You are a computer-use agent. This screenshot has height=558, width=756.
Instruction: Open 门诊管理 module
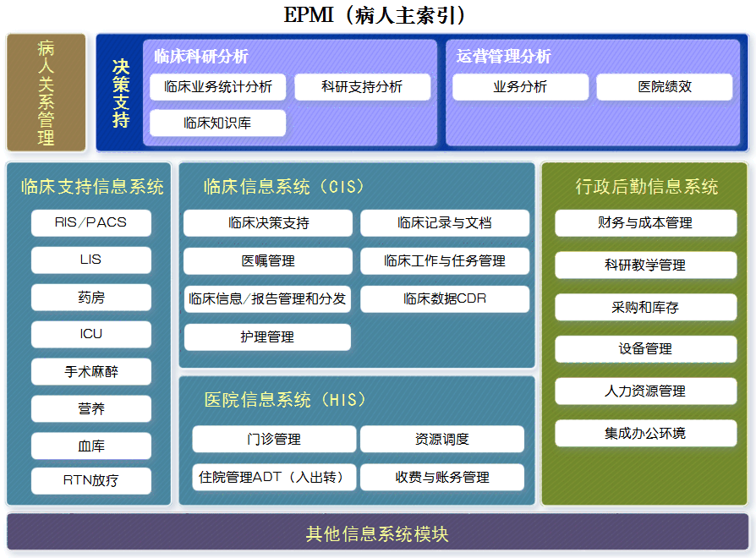point(274,439)
